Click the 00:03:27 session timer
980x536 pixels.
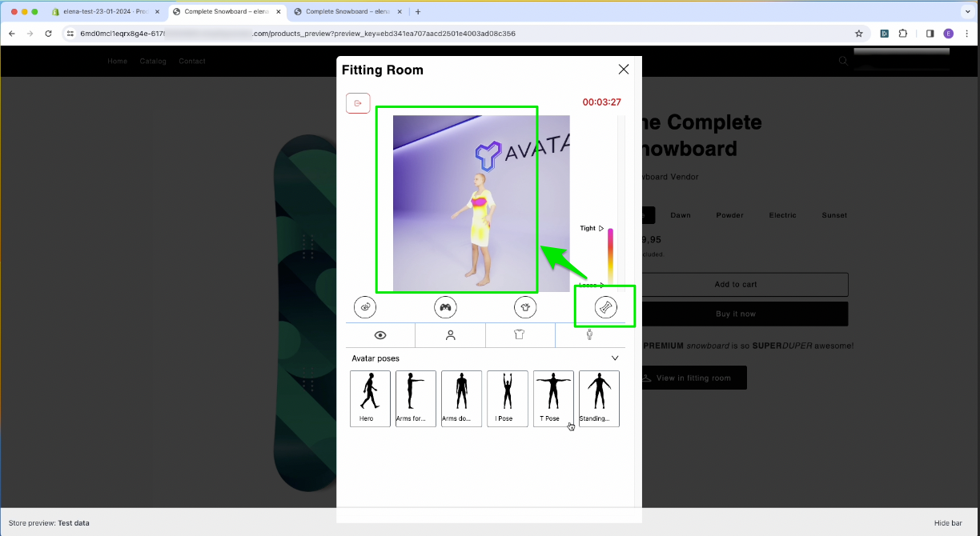point(601,102)
